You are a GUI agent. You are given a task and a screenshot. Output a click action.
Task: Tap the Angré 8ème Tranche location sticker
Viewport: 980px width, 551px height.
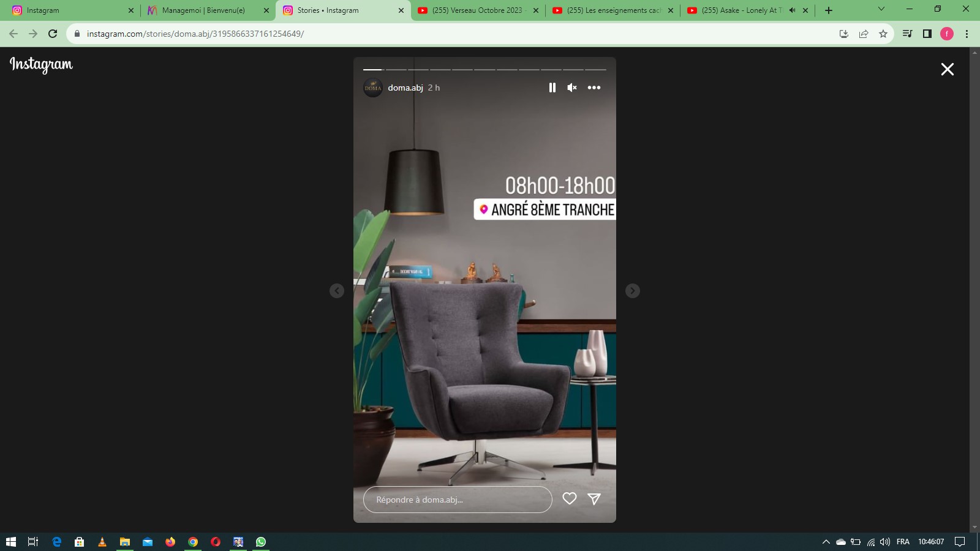pyautogui.click(x=545, y=209)
